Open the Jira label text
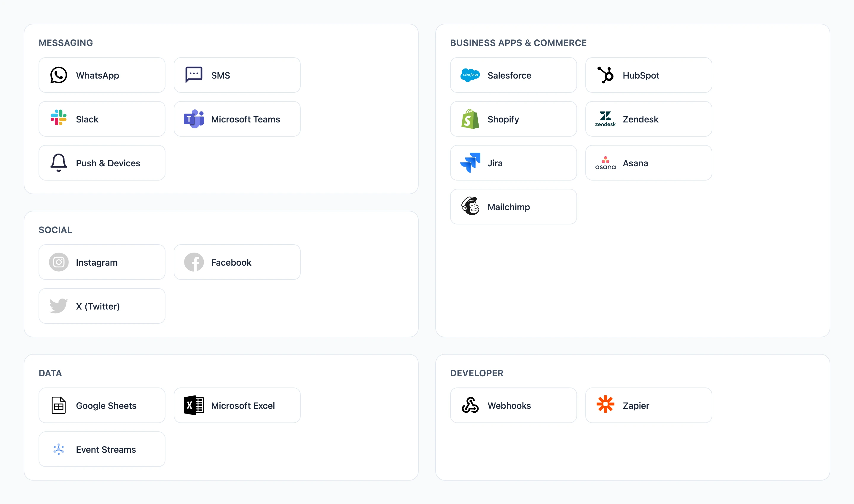Viewport: 854px width, 504px height. tap(495, 163)
